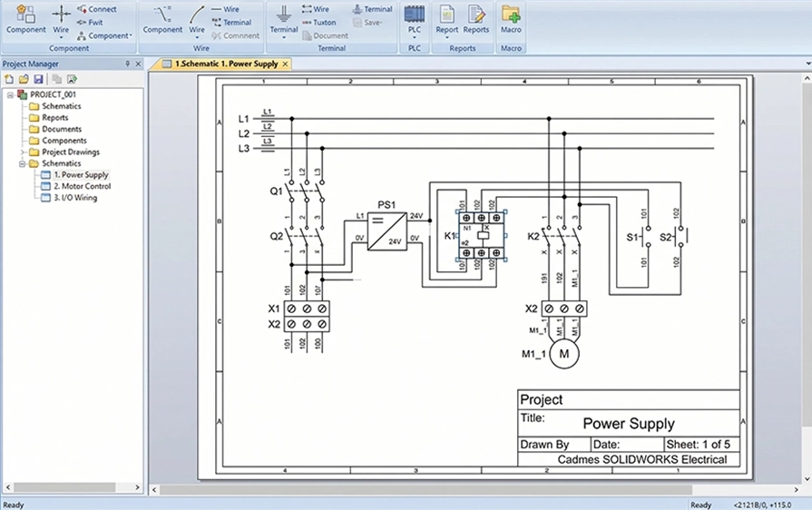Open dropdown arrow under crosshair Wire button
Viewport: 812px width, 510px height.
coord(61,38)
